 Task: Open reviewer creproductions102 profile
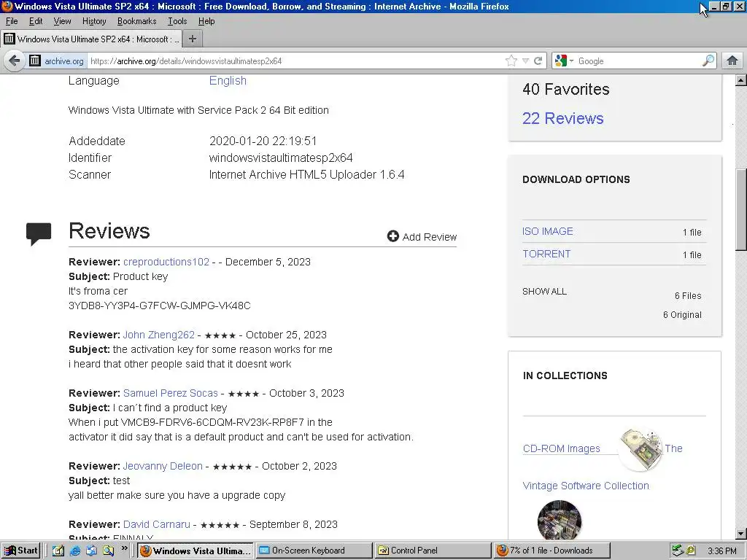pos(166,262)
